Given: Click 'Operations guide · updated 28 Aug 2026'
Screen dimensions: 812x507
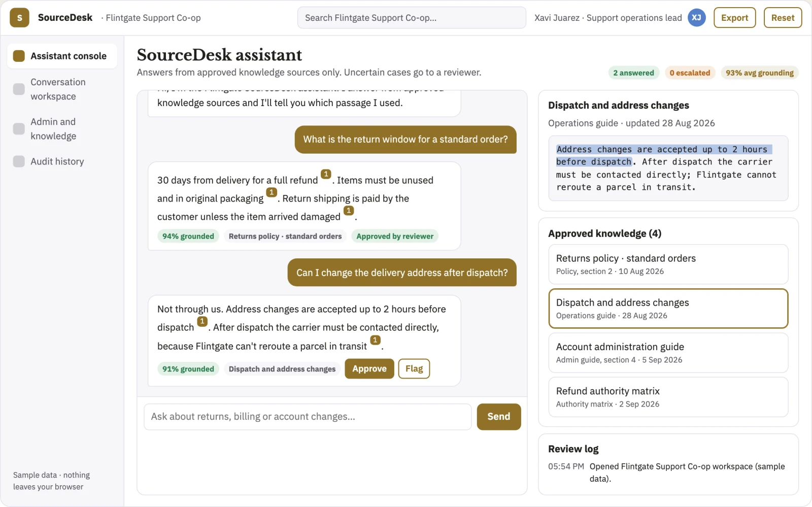Looking at the screenshot, I should (631, 123).
